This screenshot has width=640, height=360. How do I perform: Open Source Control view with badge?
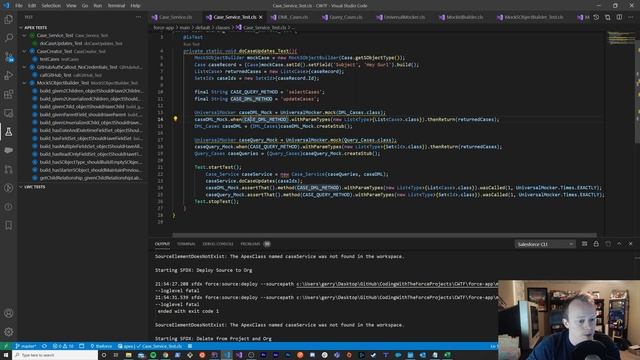(x=9, y=57)
